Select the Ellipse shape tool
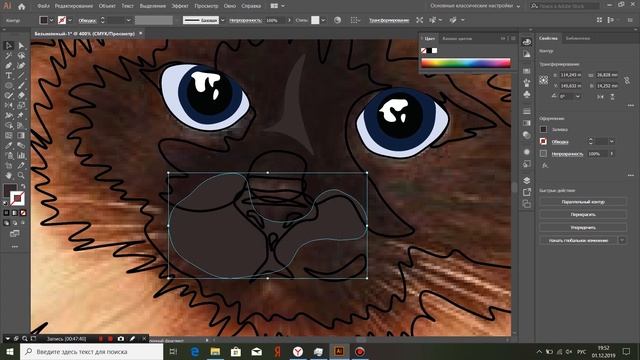 coord(9,85)
